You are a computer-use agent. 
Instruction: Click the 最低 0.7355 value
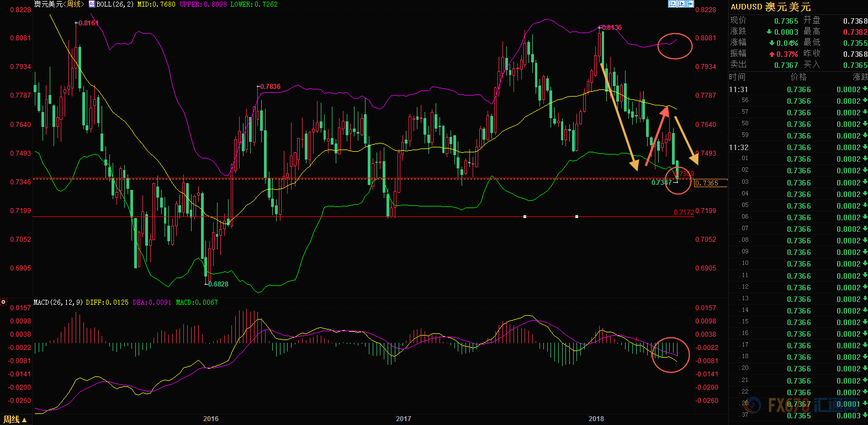(855, 43)
